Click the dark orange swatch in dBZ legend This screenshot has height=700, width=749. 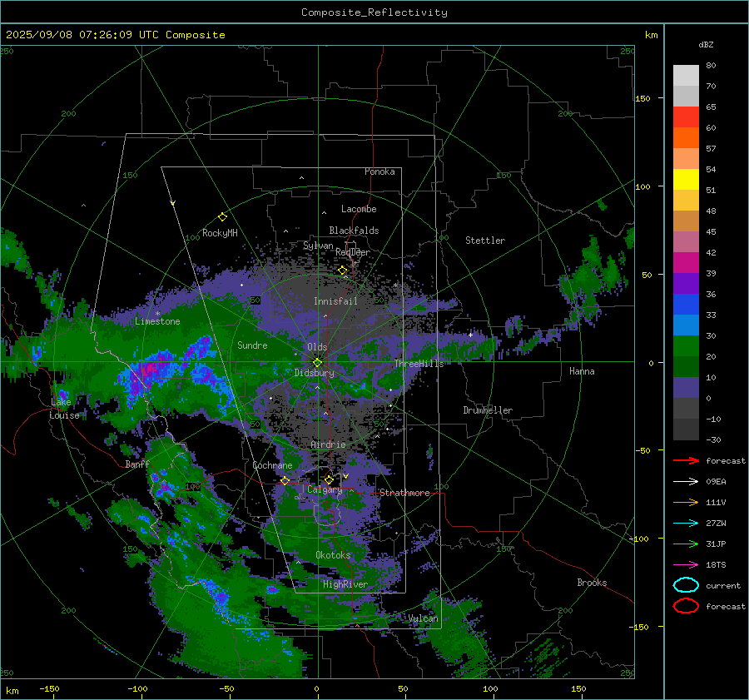(686, 138)
